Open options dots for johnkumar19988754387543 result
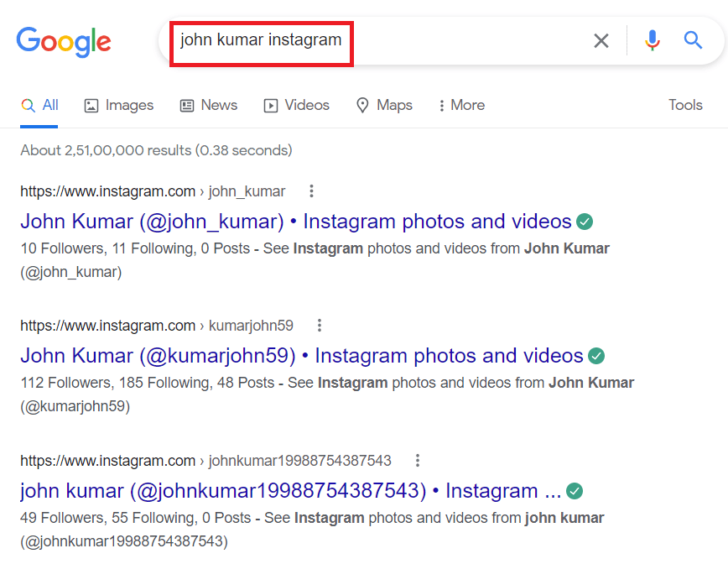 point(418,461)
